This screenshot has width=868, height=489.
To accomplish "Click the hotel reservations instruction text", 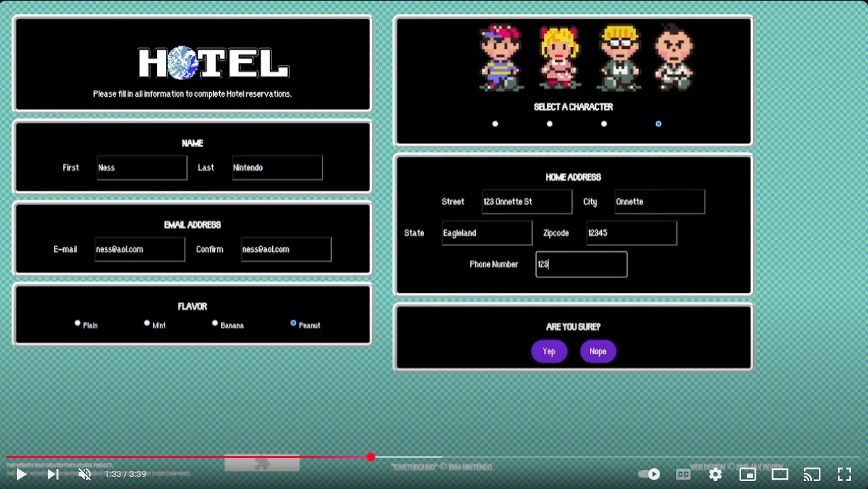I will pos(192,94).
